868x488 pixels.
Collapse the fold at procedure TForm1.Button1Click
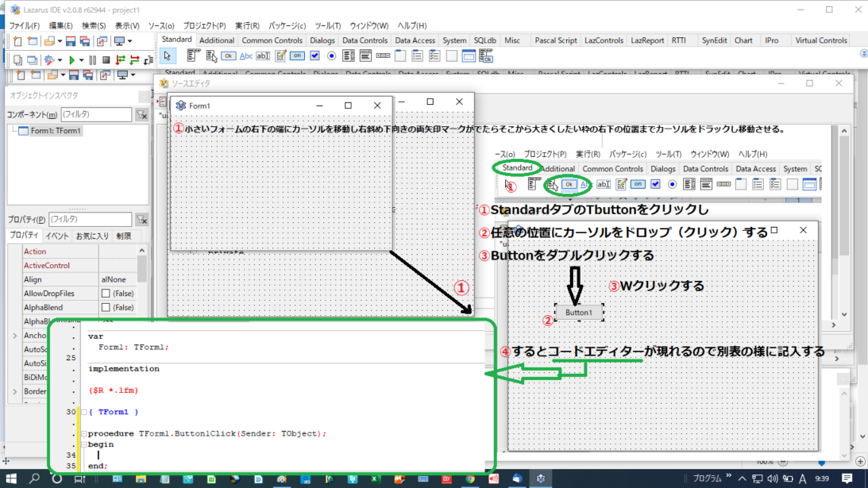click(84, 434)
